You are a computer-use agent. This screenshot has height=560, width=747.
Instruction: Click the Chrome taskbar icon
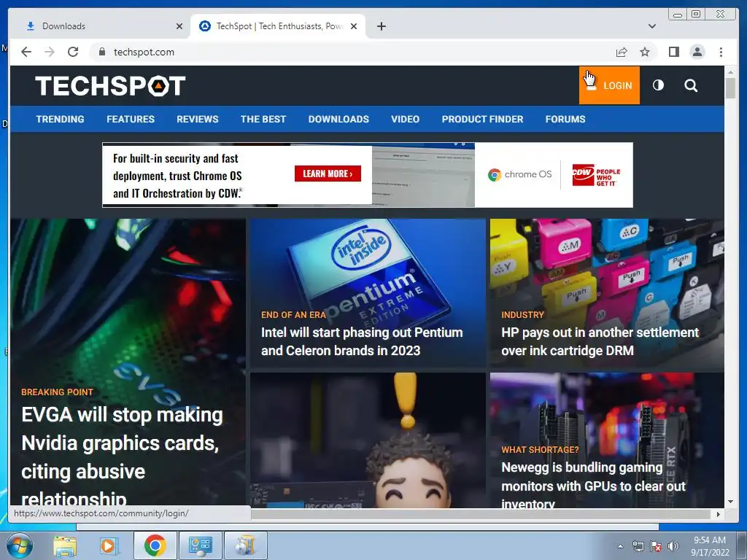click(155, 545)
